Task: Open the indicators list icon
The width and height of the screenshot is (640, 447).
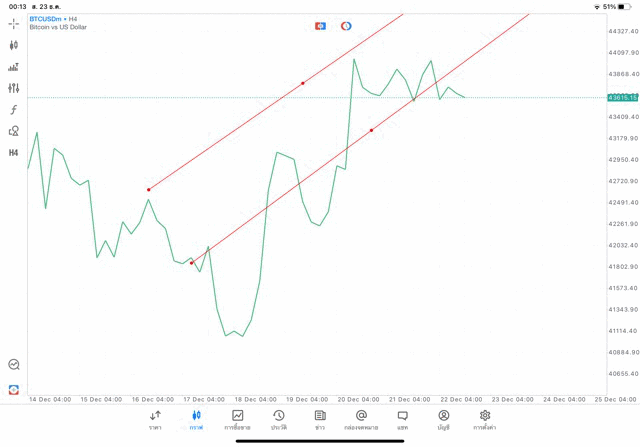Action: (14, 67)
